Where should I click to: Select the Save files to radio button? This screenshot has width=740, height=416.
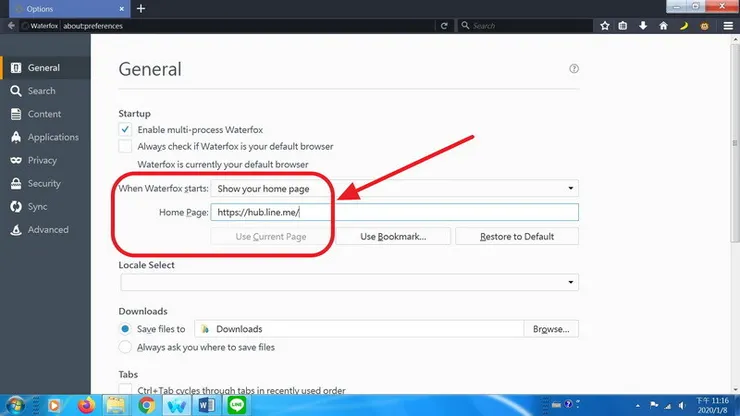[125, 329]
